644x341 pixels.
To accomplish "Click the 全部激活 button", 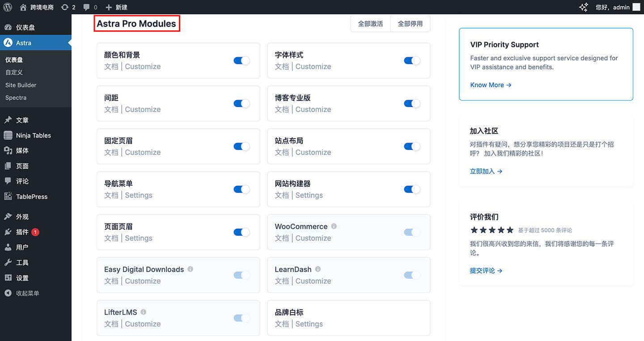I will [x=370, y=24].
